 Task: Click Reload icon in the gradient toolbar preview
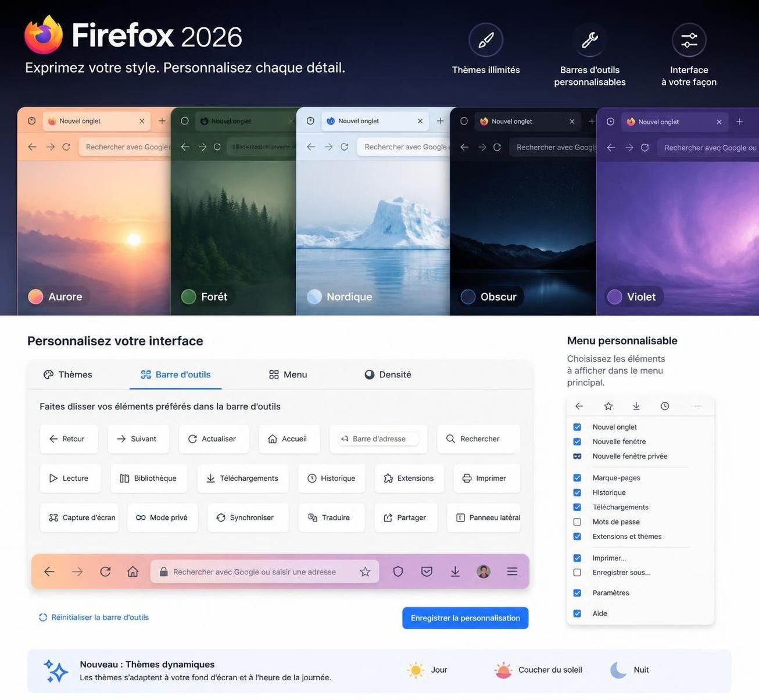[x=105, y=572]
